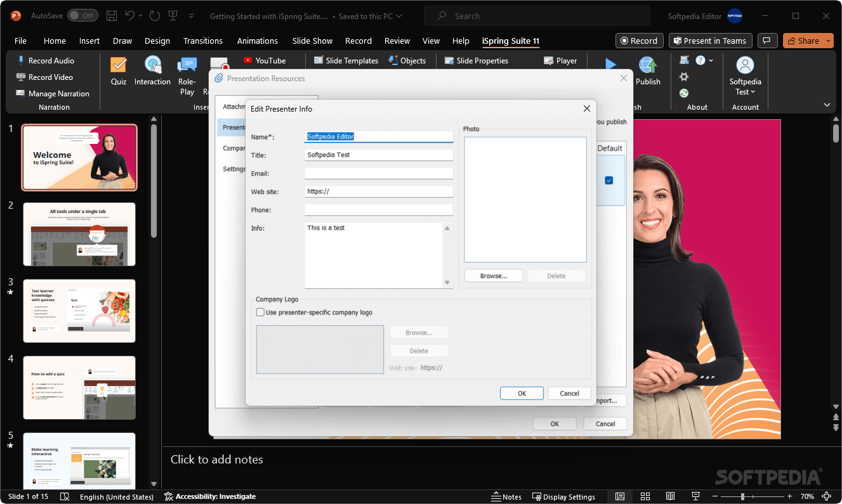Click the iSpring settings gear icon
Viewport: 842px width, 504px height.
(x=684, y=77)
